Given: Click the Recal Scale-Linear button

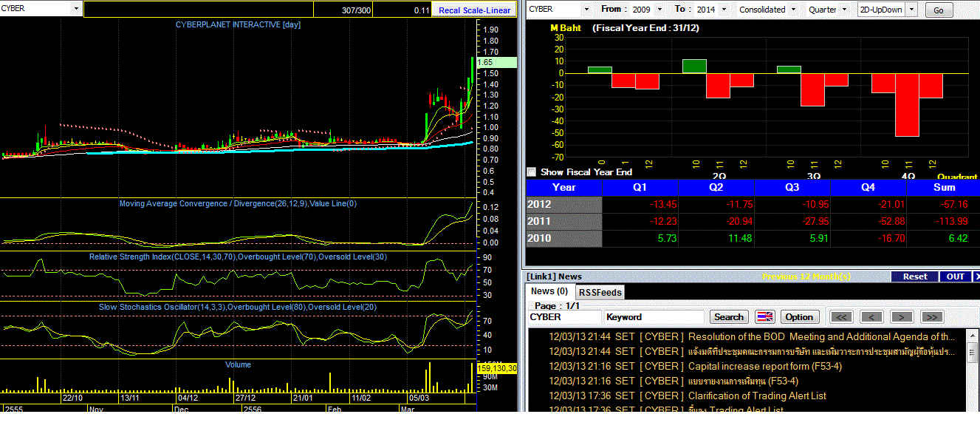Looking at the screenshot, I should [474, 10].
